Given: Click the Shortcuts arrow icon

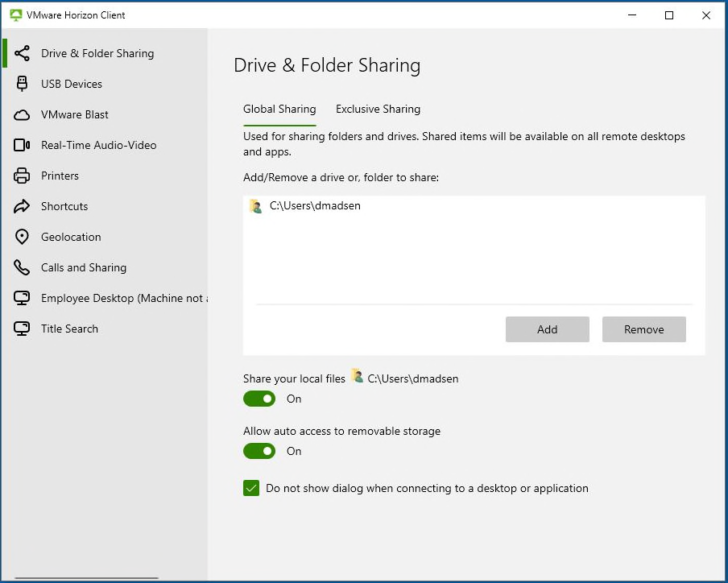Looking at the screenshot, I should (x=22, y=207).
